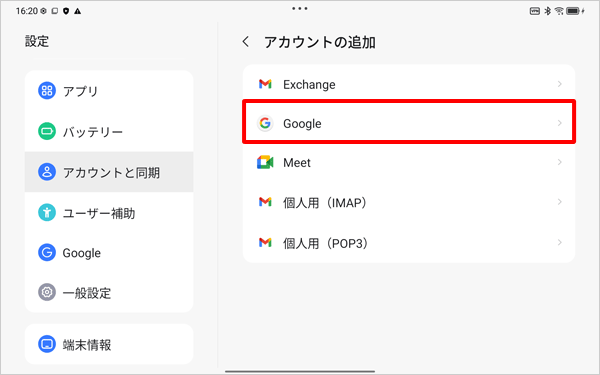Tap the bottom navigation gesture bar

coord(300,371)
